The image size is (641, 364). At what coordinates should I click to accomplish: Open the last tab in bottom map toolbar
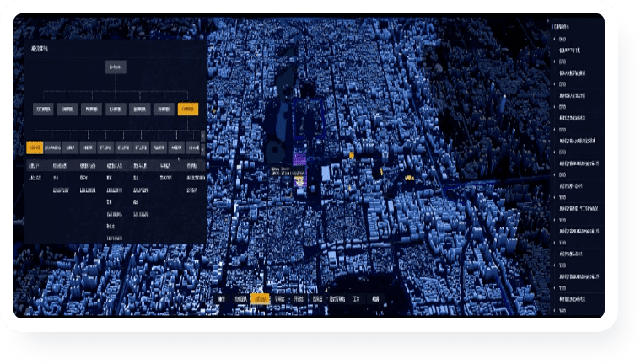(375, 299)
